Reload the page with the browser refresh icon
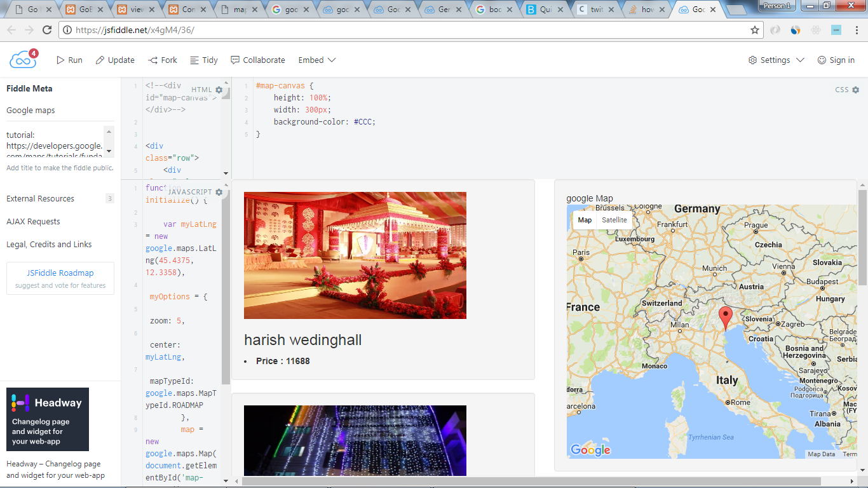868x488 pixels. click(x=47, y=30)
